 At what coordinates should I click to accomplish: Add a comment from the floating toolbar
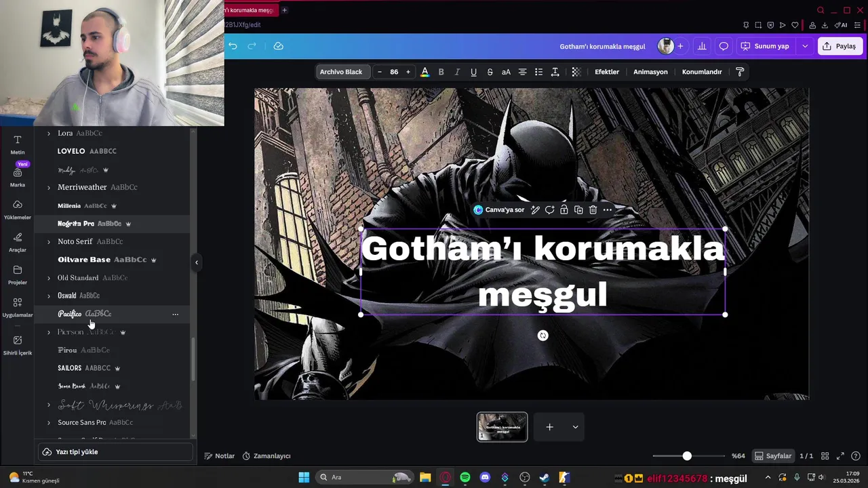pos(549,210)
